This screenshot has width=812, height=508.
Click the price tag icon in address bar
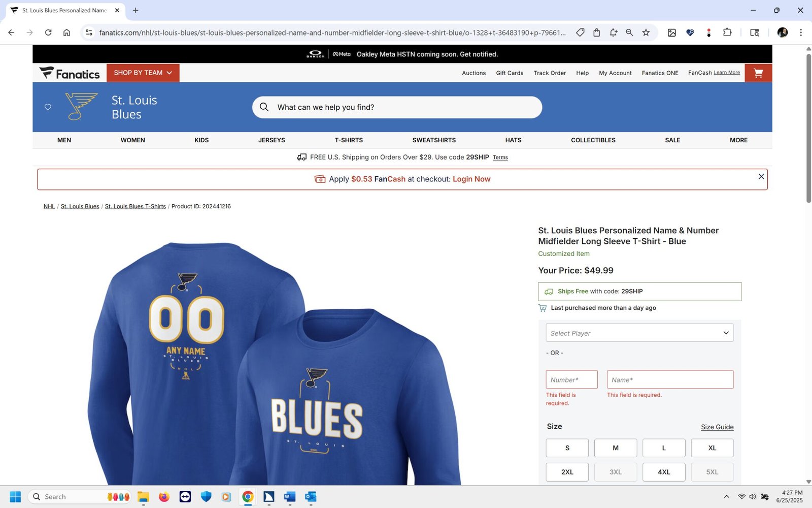580,33
